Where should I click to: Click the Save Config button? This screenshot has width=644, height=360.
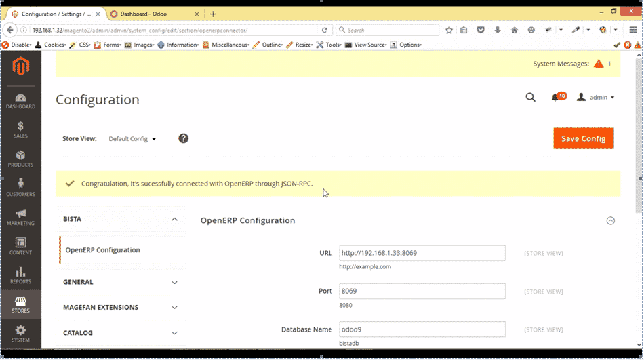pyautogui.click(x=583, y=138)
